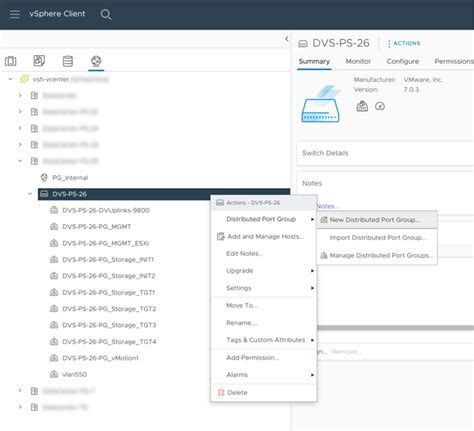Select DVS-PS-26-PG_Storage_TGT4 port group
The image size is (474, 431).
pyautogui.click(x=109, y=342)
